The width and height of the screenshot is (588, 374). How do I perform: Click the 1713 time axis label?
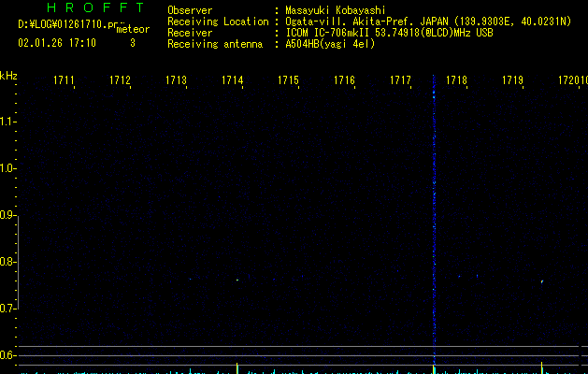(x=176, y=80)
